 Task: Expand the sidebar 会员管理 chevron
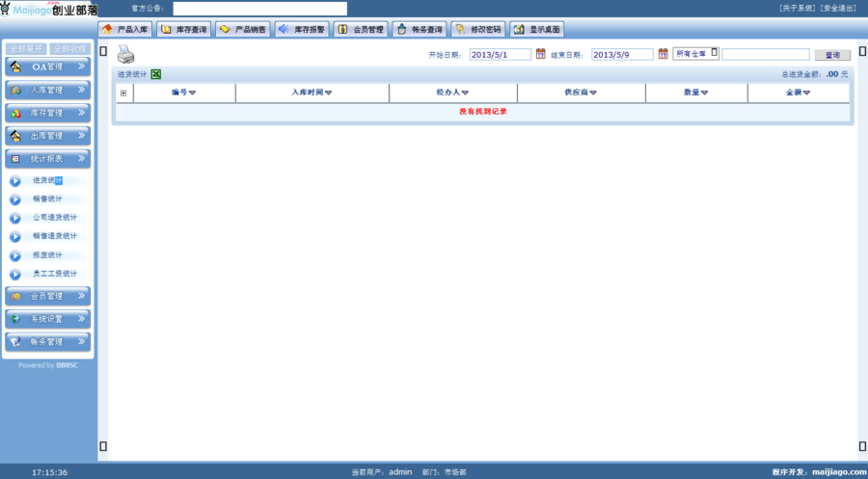tap(81, 296)
